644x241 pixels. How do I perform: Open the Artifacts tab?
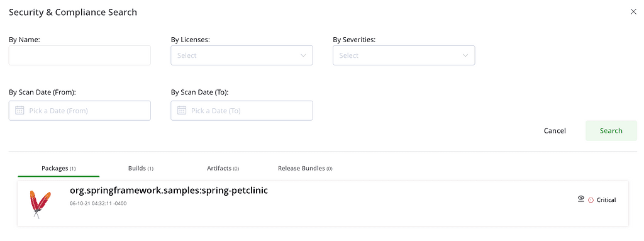(x=223, y=168)
